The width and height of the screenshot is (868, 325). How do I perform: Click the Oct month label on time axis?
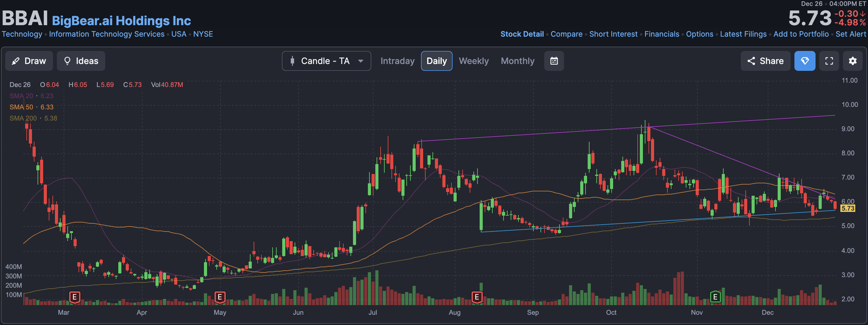[x=611, y=312]
